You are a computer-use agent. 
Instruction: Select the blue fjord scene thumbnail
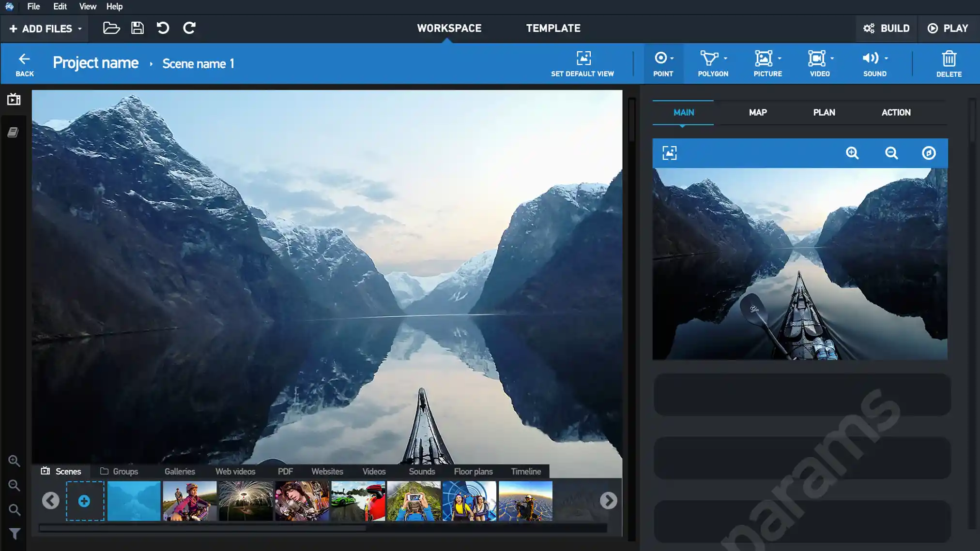point(134,501)
